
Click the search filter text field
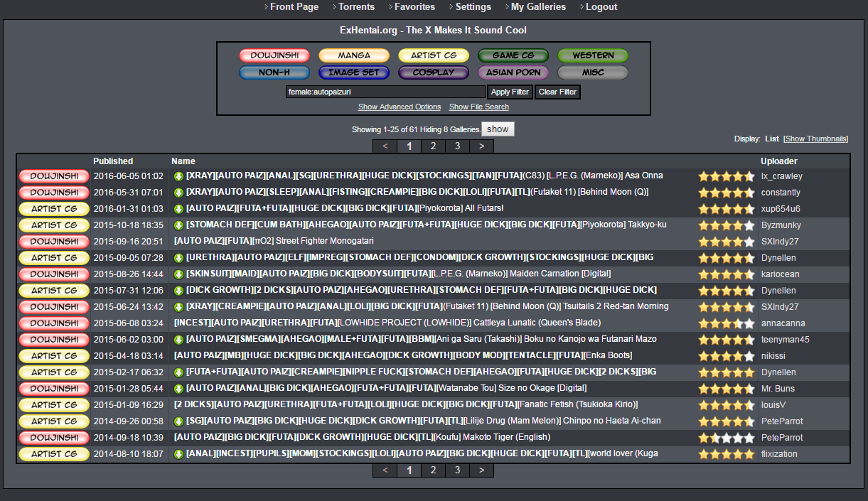tap(386, 92)
